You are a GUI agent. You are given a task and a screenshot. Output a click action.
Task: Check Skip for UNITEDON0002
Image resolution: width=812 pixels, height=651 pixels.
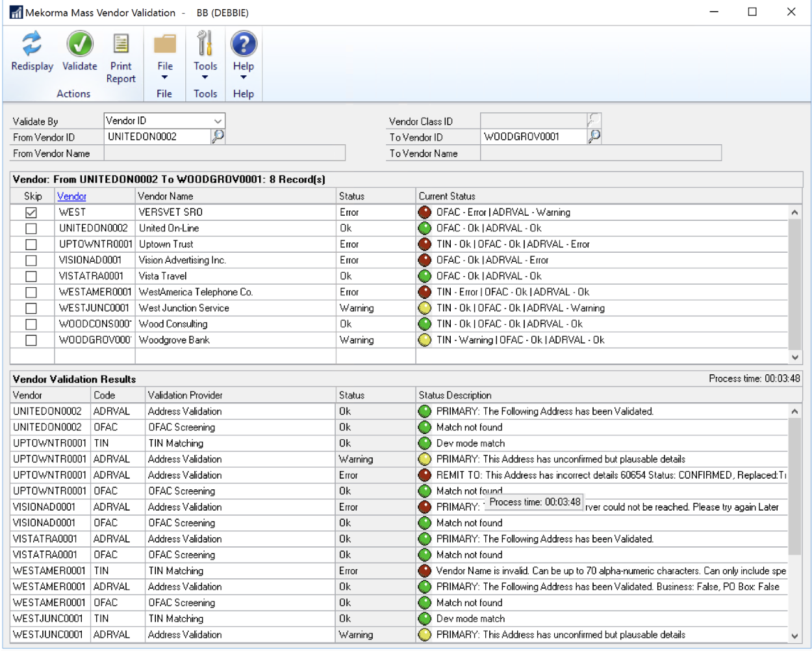[x=31, y=229]
